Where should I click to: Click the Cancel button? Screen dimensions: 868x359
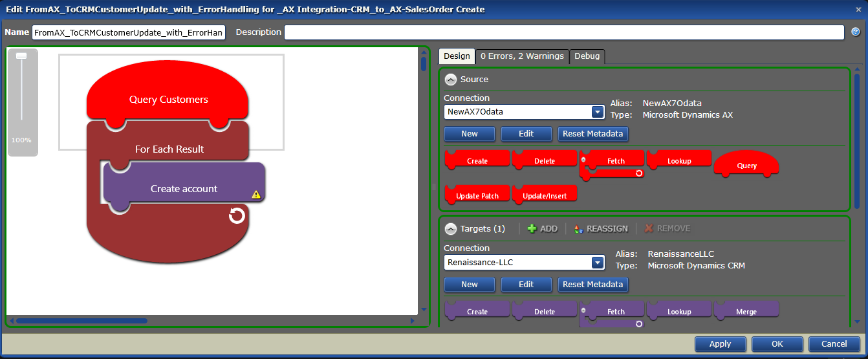tap(833, 344)
